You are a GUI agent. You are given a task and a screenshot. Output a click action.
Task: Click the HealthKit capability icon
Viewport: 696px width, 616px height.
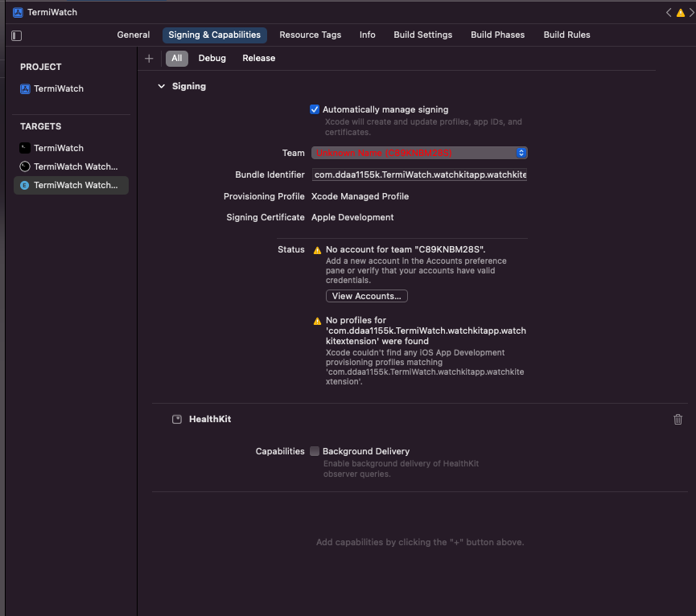tap(177, 419)
